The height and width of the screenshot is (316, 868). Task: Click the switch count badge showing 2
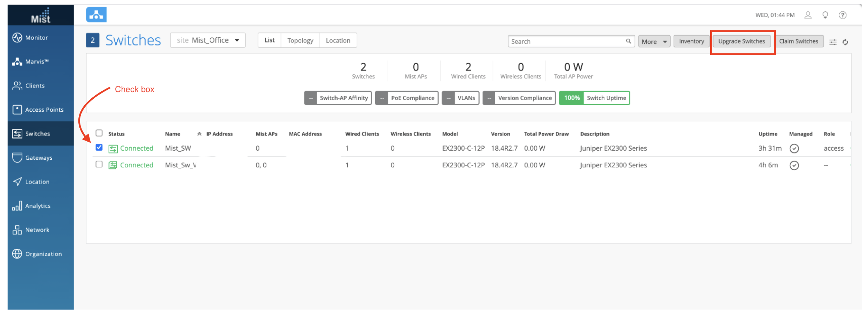[x=93, y=40]
